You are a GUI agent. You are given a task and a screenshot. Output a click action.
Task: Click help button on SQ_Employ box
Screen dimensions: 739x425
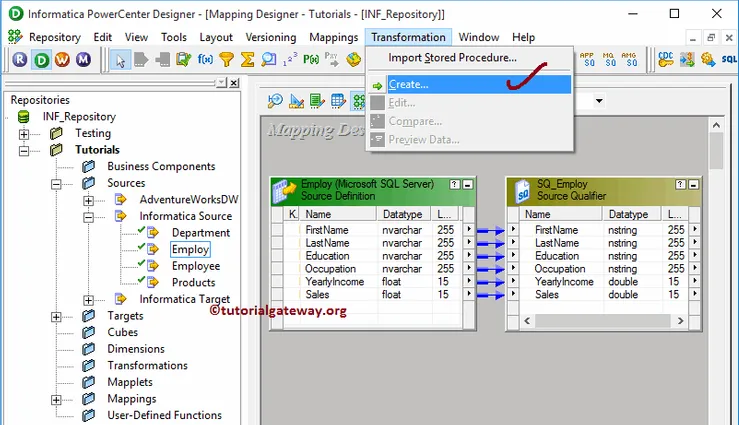(681, 184)
